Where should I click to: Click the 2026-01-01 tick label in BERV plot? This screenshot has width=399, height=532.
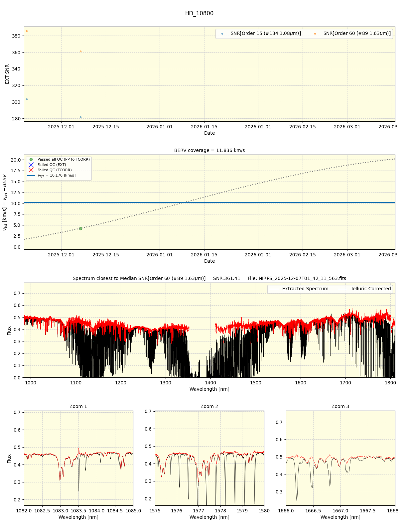pos(160,255)
